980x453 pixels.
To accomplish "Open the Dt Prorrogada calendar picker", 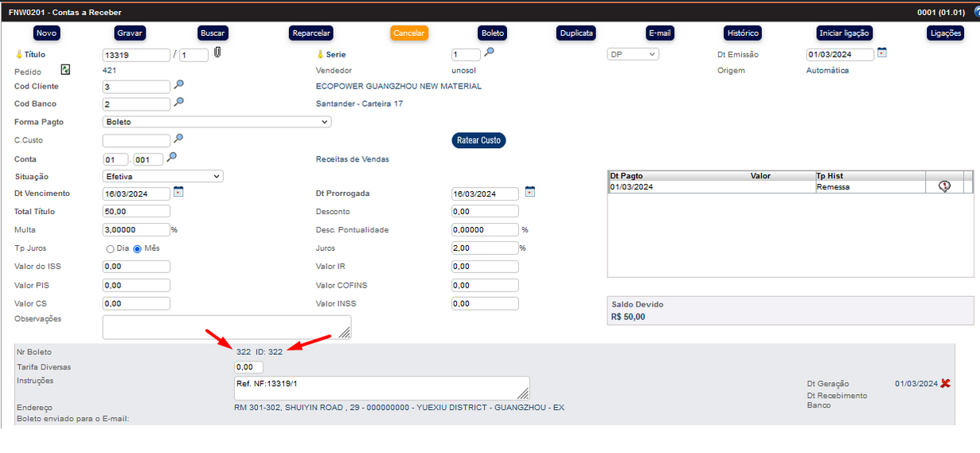I will pos(530,192).
